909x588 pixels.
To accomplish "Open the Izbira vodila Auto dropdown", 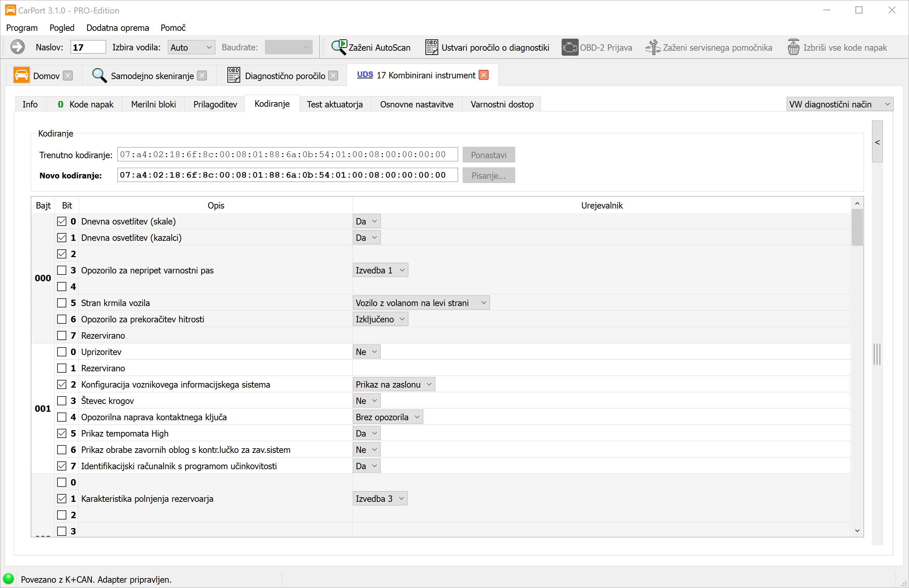I will click(191, 48).
